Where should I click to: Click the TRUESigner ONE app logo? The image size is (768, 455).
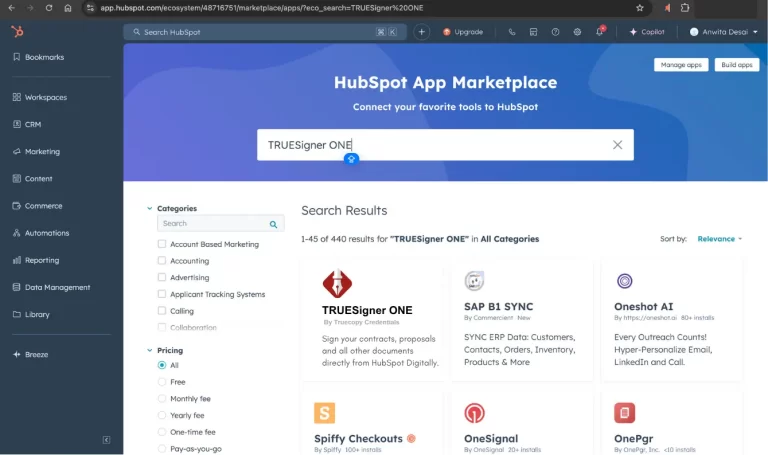click(x=337, y=283)
